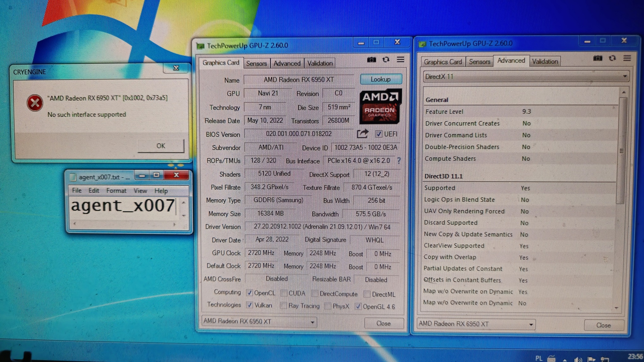Click the Bus Interface question mark icon

click(399, 161)
